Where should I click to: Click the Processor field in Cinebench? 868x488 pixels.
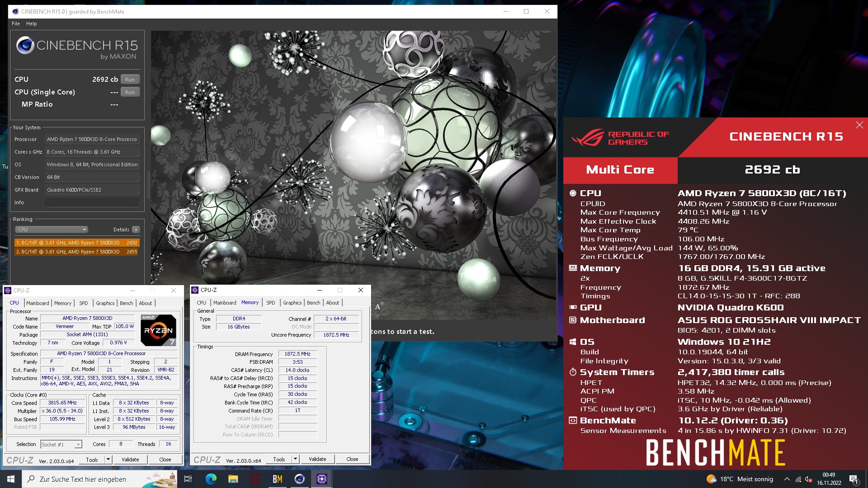pos(92,139)
